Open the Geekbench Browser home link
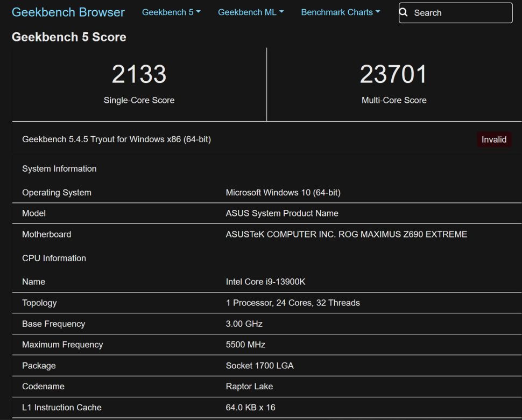The height and width of the screenshot is (420, 522). click(x=68, y=12)
